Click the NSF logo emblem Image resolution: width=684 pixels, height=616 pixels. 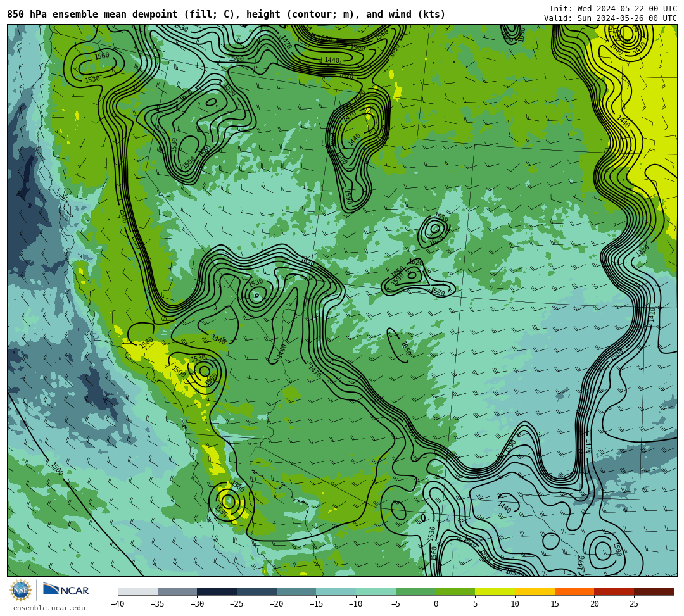21,590
